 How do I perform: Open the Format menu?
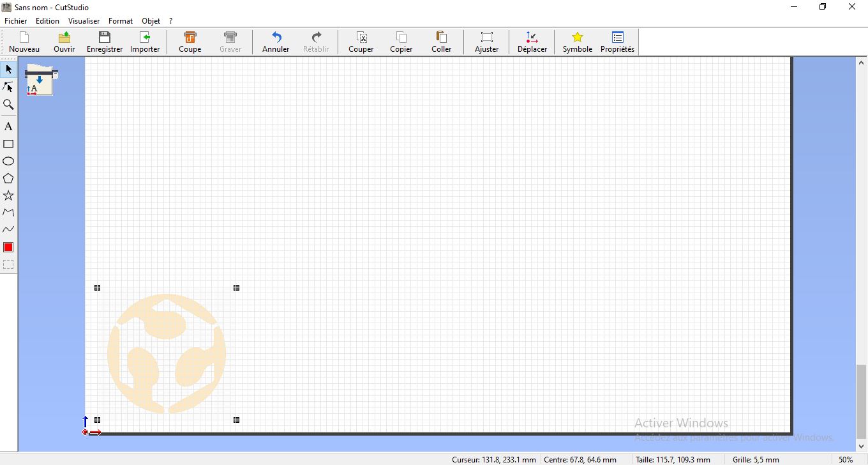click(x=121, y=21)
